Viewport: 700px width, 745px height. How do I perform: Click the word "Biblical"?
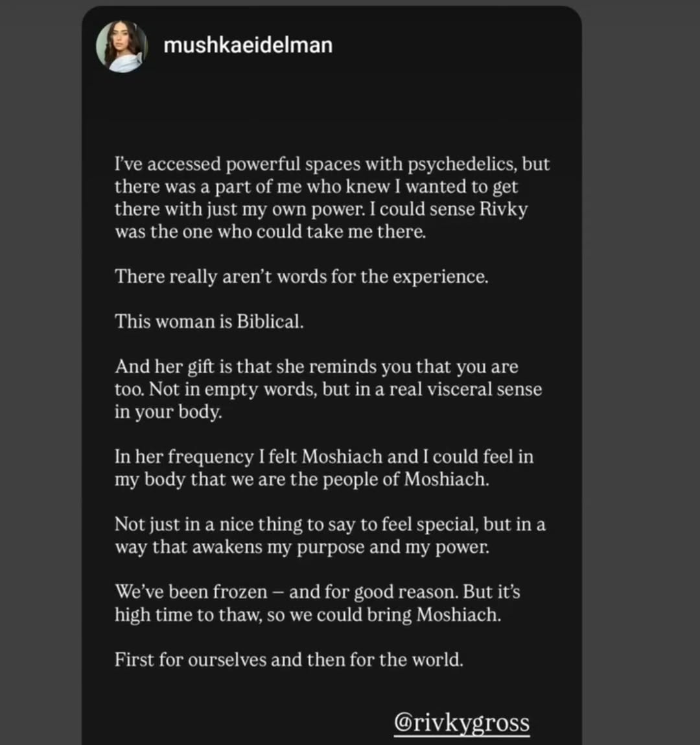coord(270,322)
